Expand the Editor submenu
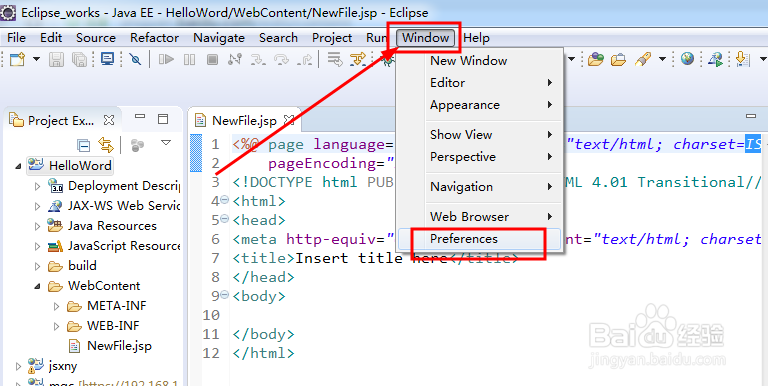Viewport: 768px width, 386px height. [x=479, y=83]
